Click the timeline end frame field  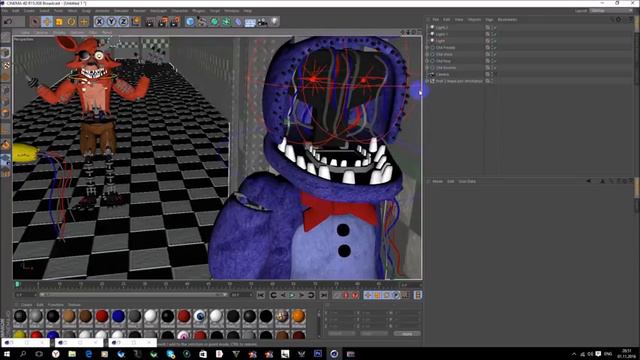point(241,295)
